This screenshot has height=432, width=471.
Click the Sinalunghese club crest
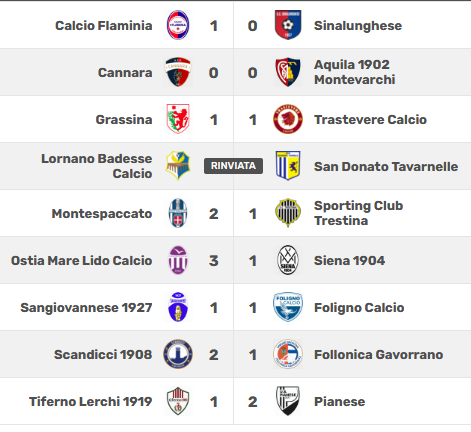point(288,25)
